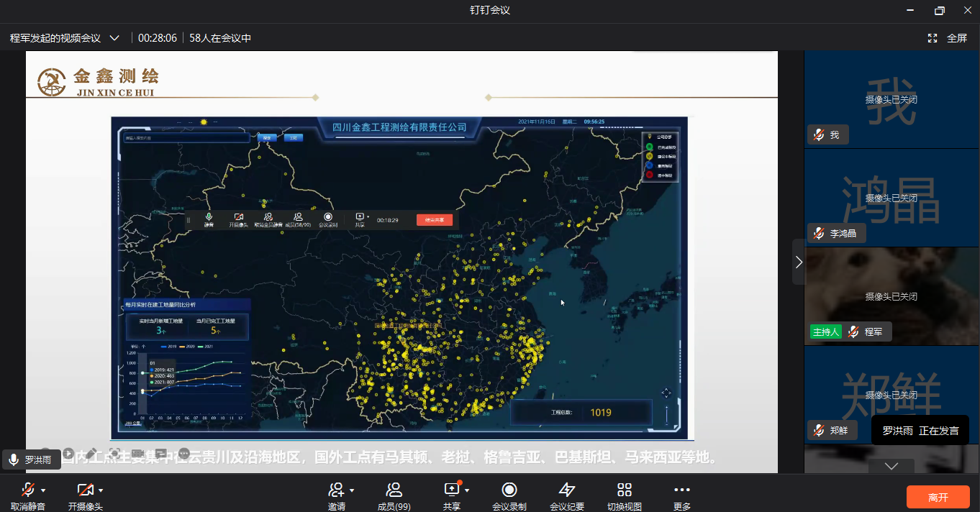The image size is (980, 512).
Task: Collapse the participant side panel arrow
Action: (799, 262)
